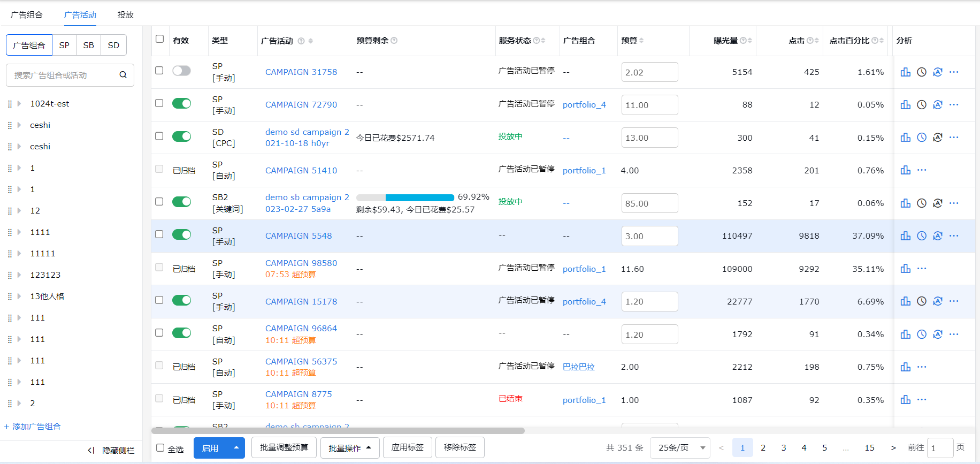Select checkbox for CAMPAIGN 96864 row

159,333
